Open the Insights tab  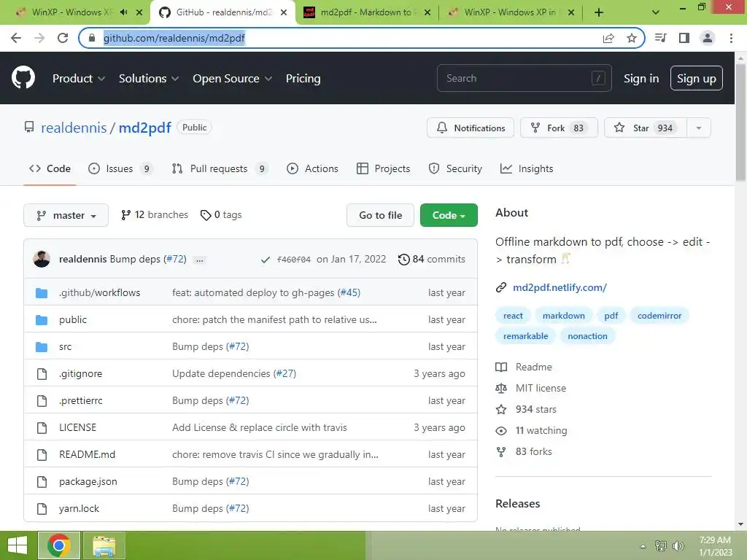pos(527,168)
